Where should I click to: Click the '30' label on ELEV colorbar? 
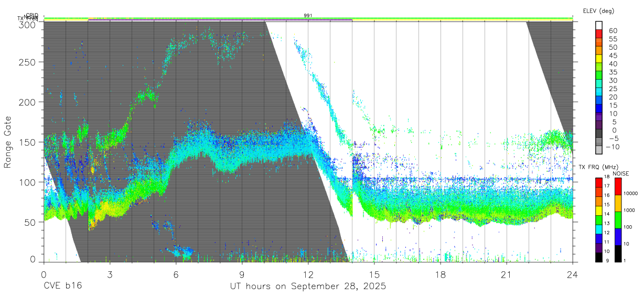pyautogui.click(x=613, y=80)
